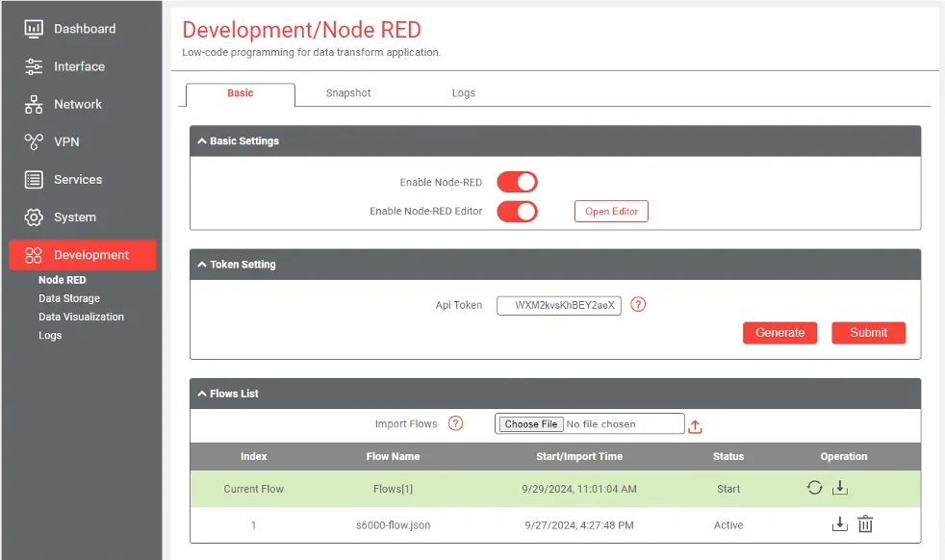Delete the s6000-flow.json flow
Screen dimensions: 945x560
coord(865,523)
